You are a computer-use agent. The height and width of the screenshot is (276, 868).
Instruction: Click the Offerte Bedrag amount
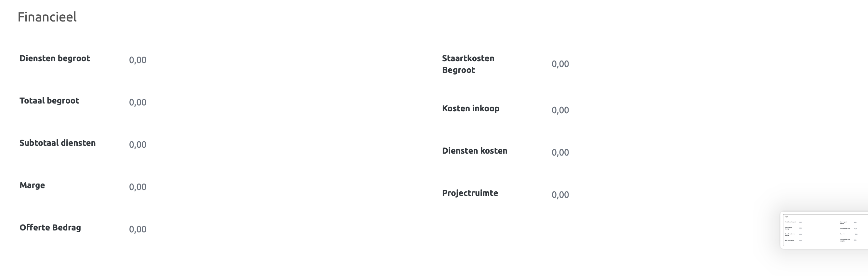tap(138, 229)
